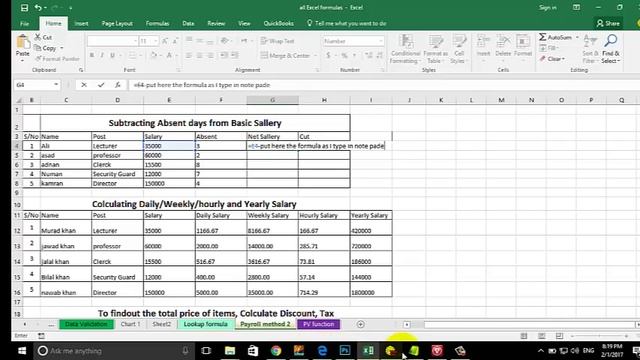Open Find & Select menu
640x360 pixels.
[611, 49]
